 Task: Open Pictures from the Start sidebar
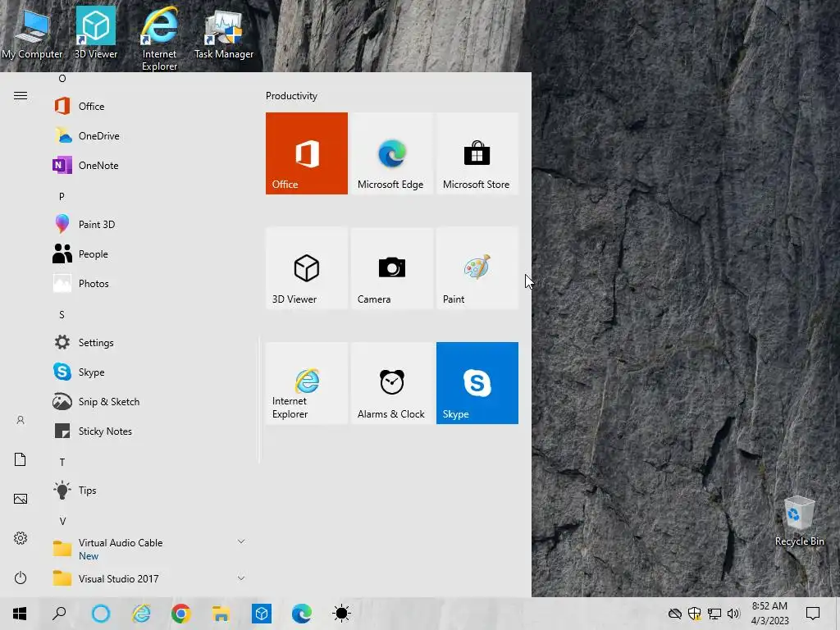tap(21, 499)
